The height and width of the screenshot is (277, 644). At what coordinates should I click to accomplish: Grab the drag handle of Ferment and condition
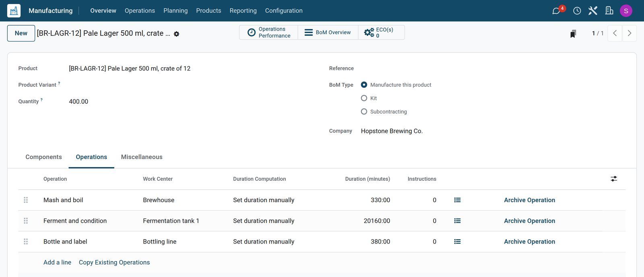pos(26,221)
